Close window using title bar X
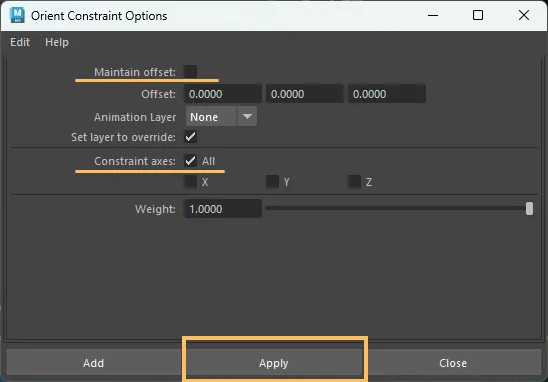The height and width of the screenshot is (382, 548). (524, 15)
